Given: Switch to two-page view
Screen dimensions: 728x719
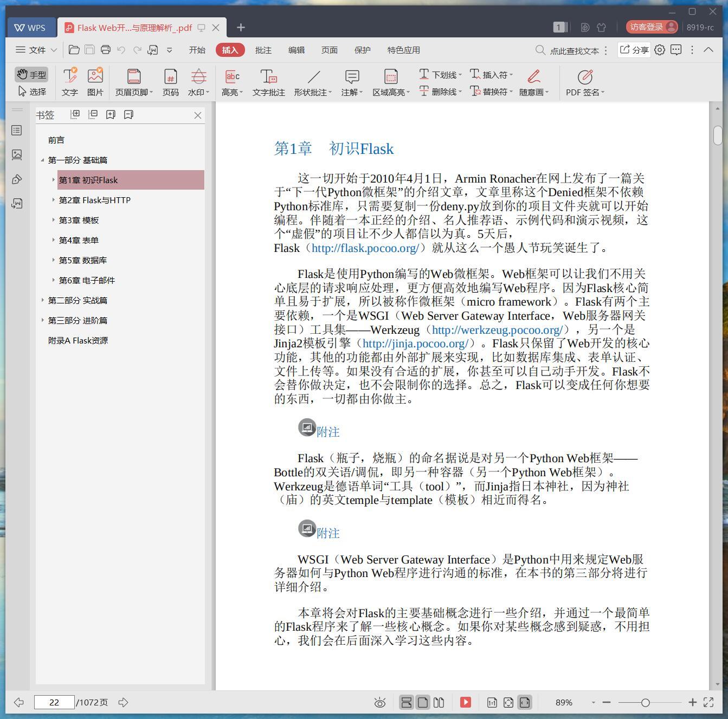Looking at the screenshot, I should (x=439, y=702).
